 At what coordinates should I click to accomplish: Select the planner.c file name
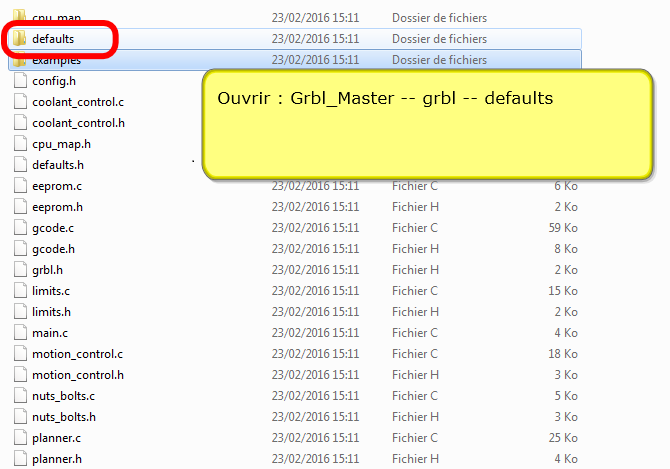coord(56,438)
